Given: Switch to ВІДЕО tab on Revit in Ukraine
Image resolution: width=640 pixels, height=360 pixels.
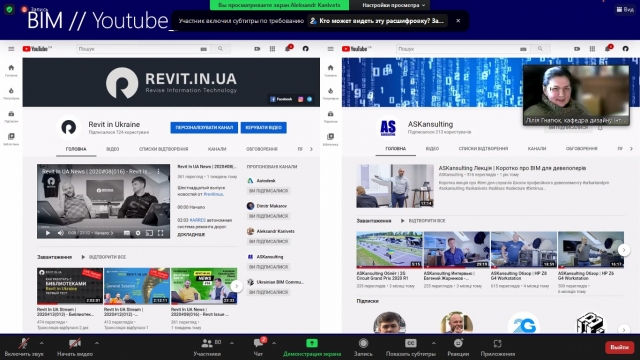Looking at the screenshot, I should (x=113, y=149).
